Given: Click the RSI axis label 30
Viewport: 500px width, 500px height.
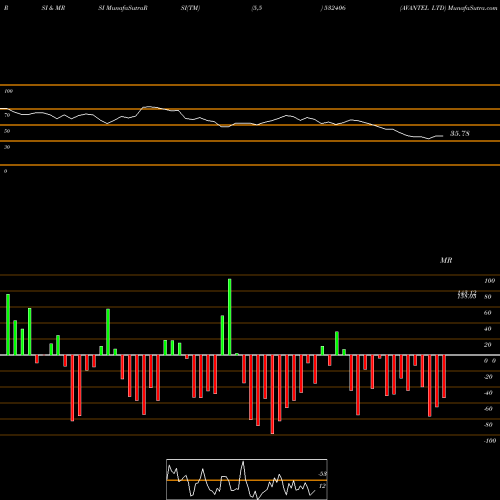Looking at the screenshot, I should click(7, 147).
